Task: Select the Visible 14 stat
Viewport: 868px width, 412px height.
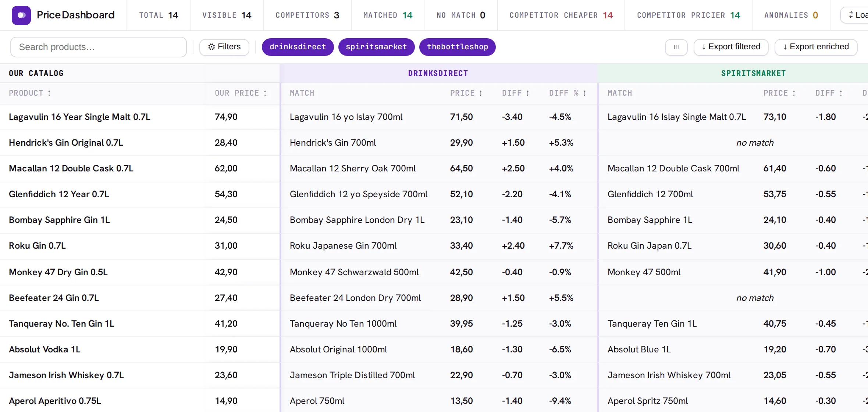Action: coord(227,15)
